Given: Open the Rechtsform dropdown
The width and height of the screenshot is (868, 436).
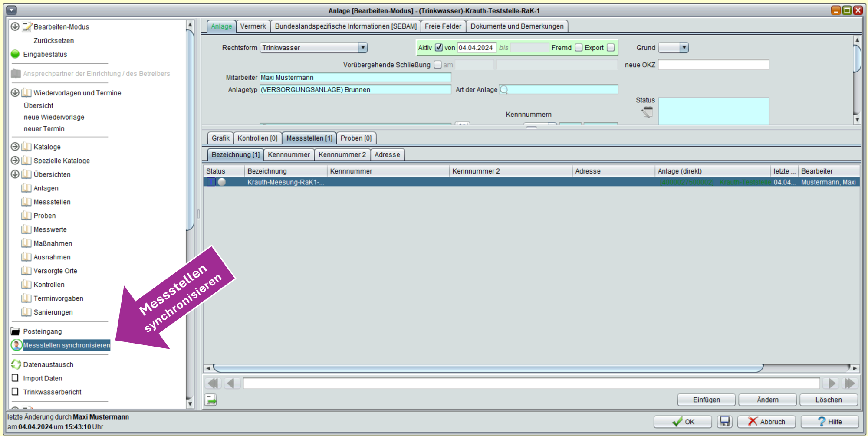Looking at the screenshot, I should coord(362,48).
